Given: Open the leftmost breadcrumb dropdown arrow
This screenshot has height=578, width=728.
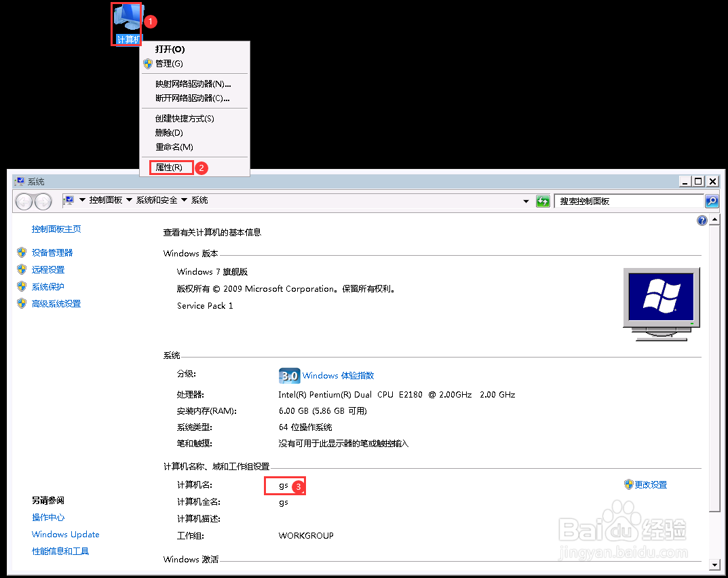Looking at the screenshot, I should tap(82, 201).
